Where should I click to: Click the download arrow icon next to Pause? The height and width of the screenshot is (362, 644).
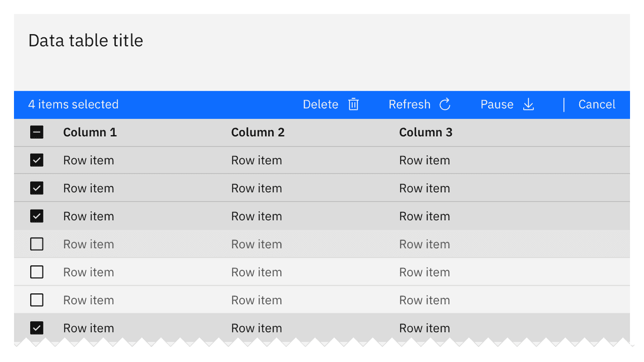pos(528,104)
